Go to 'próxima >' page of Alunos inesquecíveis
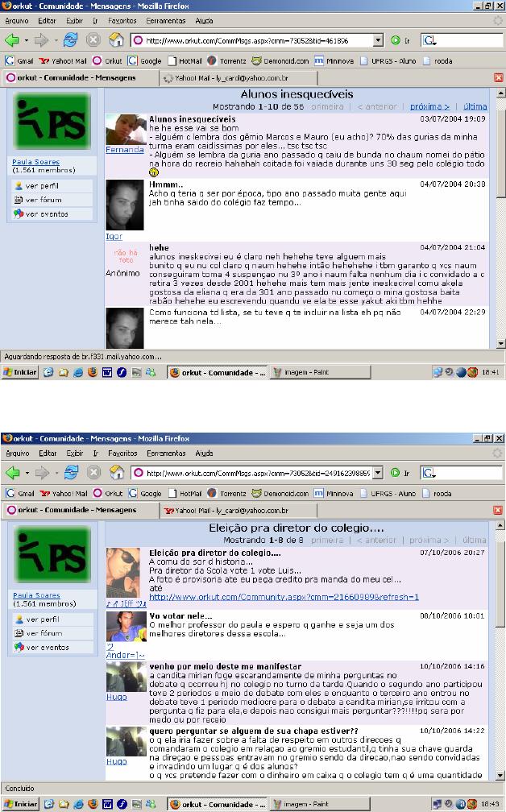Screen dimensions: 506x812 (429, 106)
